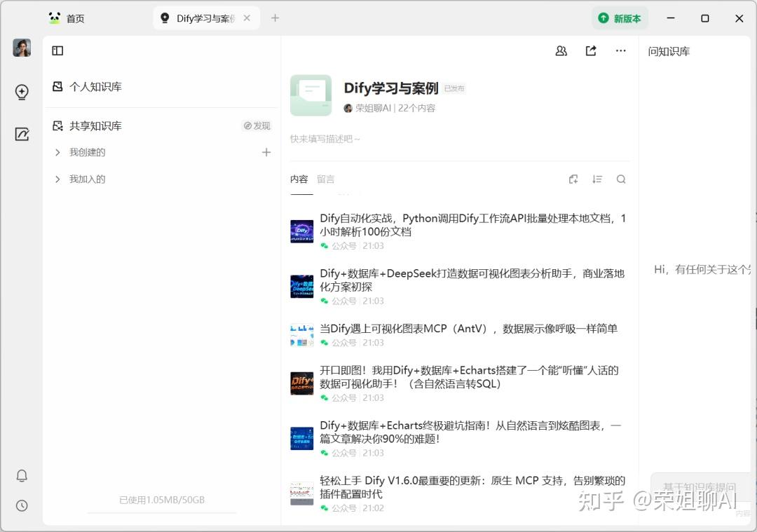Switch to the 首页 tab
Image resolution: width=757 pixels, height=532 pixels.
point(75,18)
